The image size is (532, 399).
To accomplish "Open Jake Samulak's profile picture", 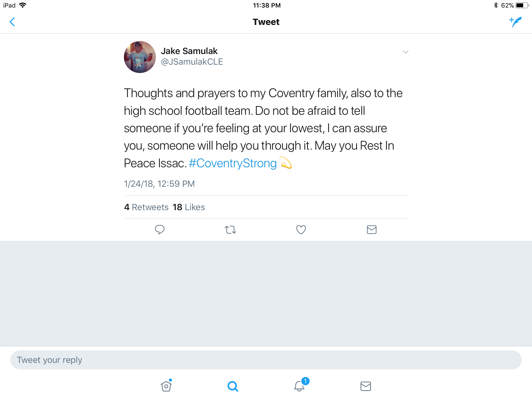I will point(140,57).
